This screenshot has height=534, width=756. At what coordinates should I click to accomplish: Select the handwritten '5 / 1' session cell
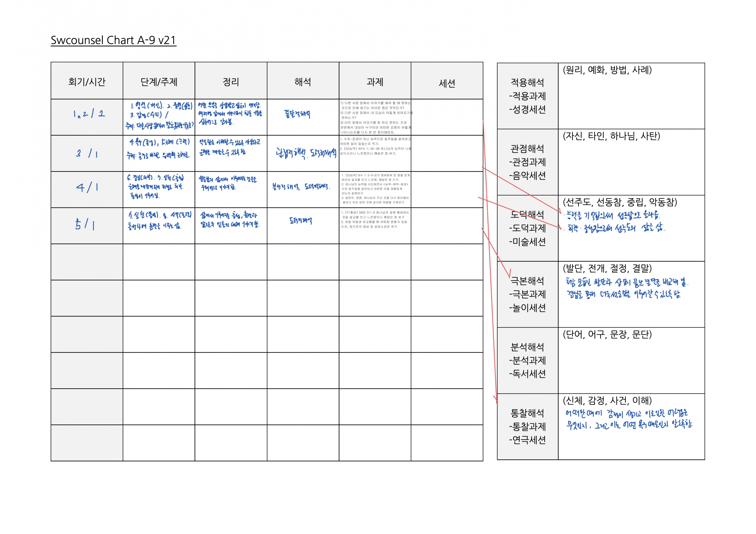coord(85,225)
